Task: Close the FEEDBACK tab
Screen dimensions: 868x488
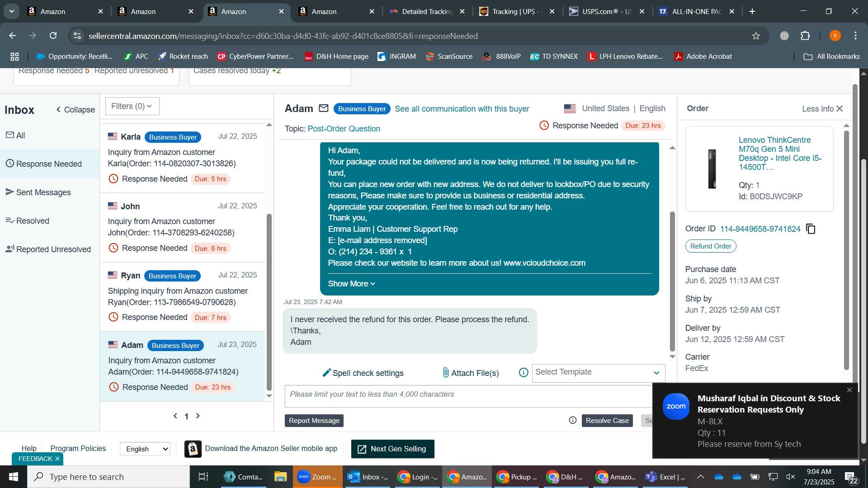Action: pyautogui.click(x=57, y=459)
